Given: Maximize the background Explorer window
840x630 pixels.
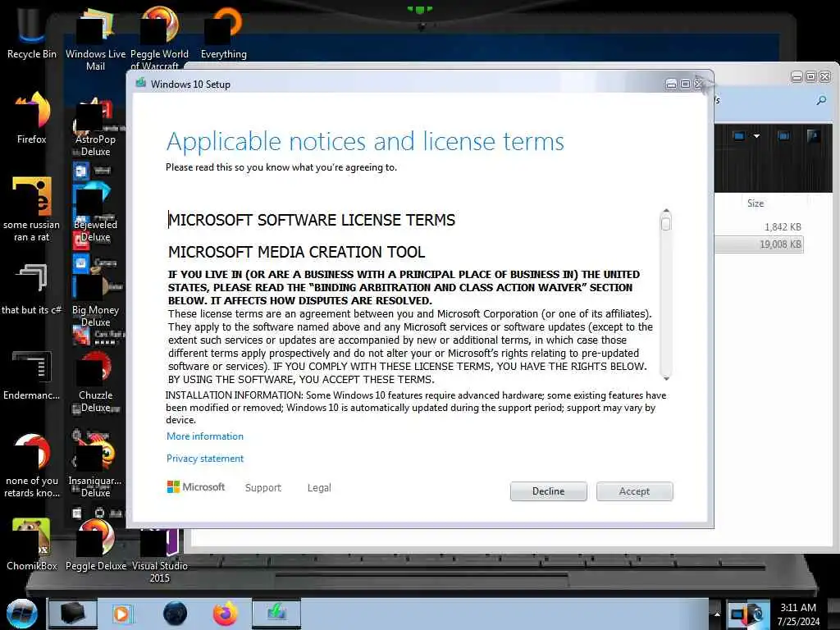Looking at the screenshot, I should [811, 77].
